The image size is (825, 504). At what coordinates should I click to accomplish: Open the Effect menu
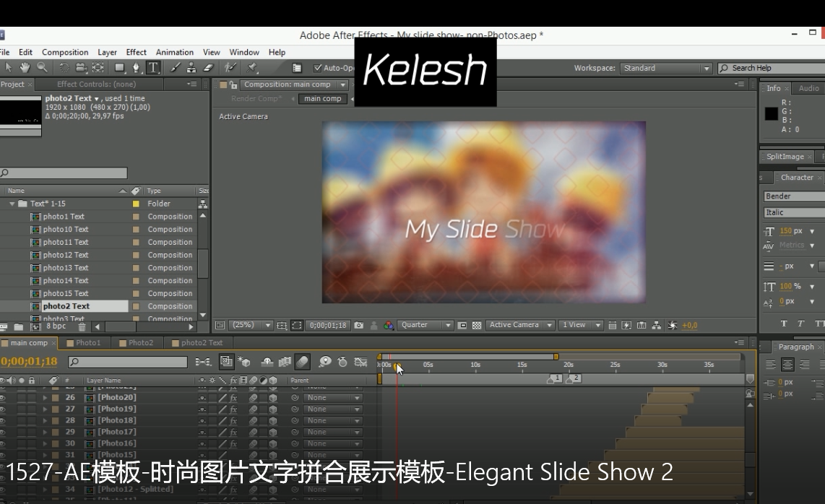pos(137,52)
